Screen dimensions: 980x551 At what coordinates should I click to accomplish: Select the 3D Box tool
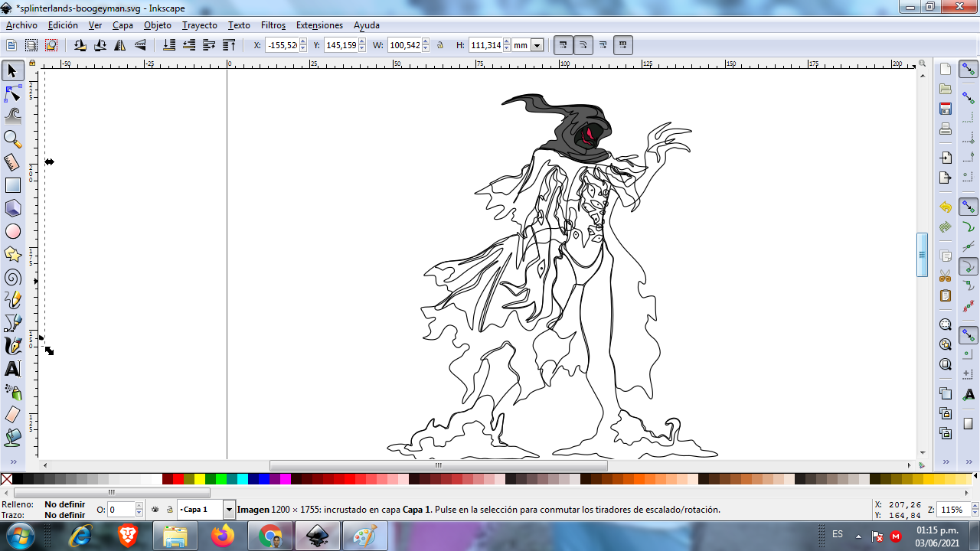tap(12, 208)
